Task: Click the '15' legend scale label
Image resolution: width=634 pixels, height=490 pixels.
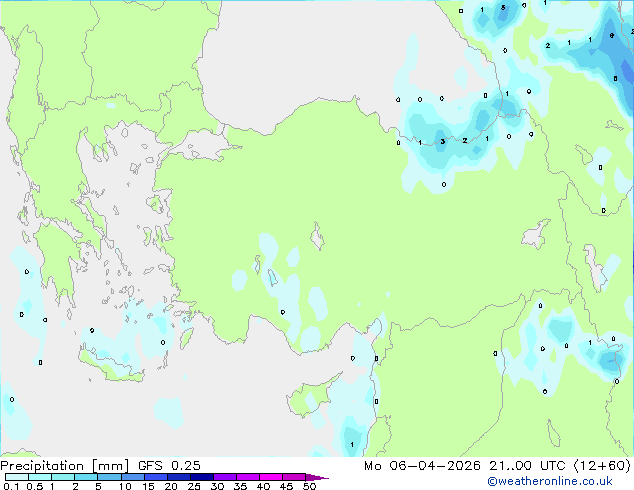Action: (148, 486)
